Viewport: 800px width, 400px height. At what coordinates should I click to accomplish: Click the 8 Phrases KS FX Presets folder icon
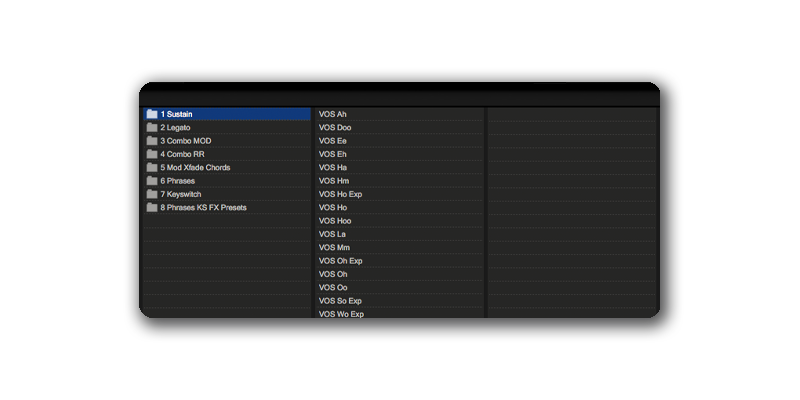click(152, 207)
